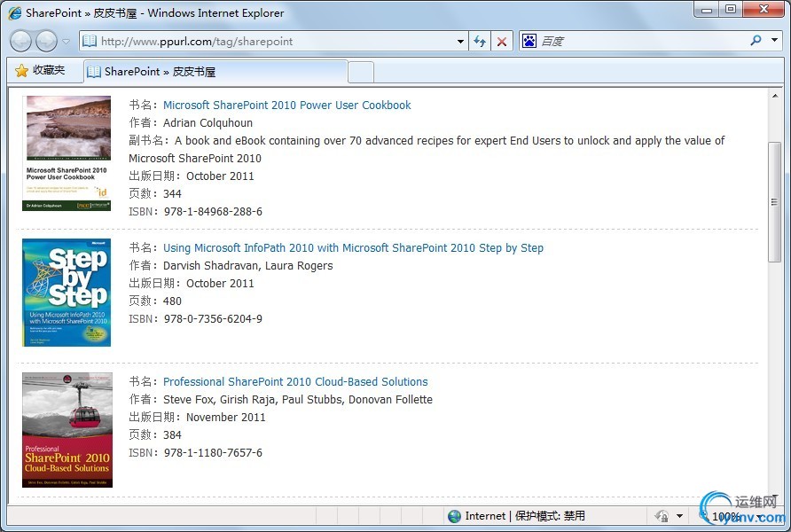This screenshot has width=791, height=532.
Task: Click the magnifier search button
Action: click(756, 40)
